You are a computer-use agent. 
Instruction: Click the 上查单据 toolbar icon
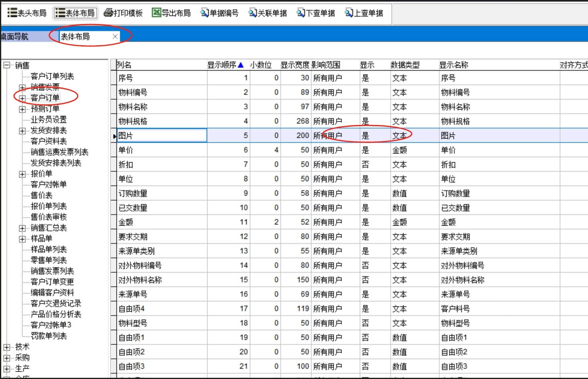349,13
